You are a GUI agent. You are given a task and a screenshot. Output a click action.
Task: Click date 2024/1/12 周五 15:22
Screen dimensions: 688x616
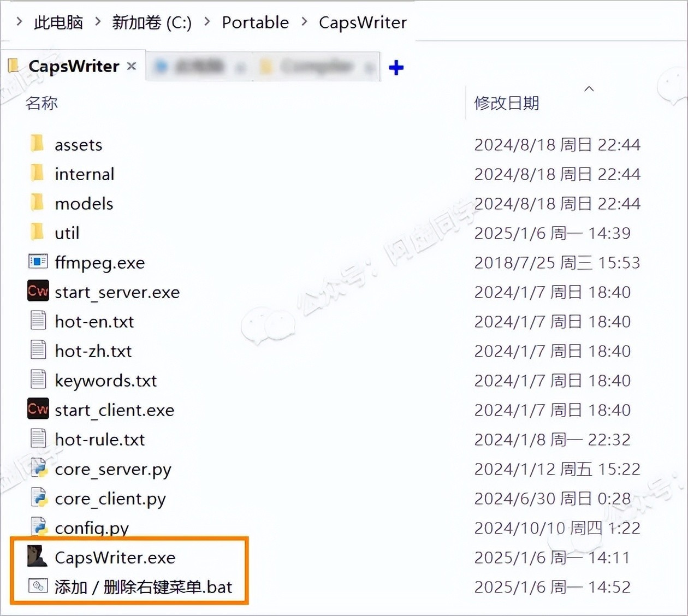point(557,469)
